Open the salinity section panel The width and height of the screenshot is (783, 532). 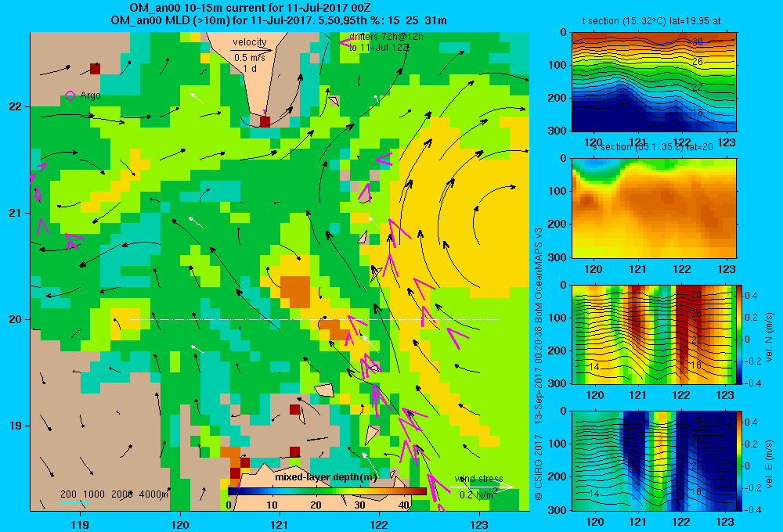pos(654,208)
